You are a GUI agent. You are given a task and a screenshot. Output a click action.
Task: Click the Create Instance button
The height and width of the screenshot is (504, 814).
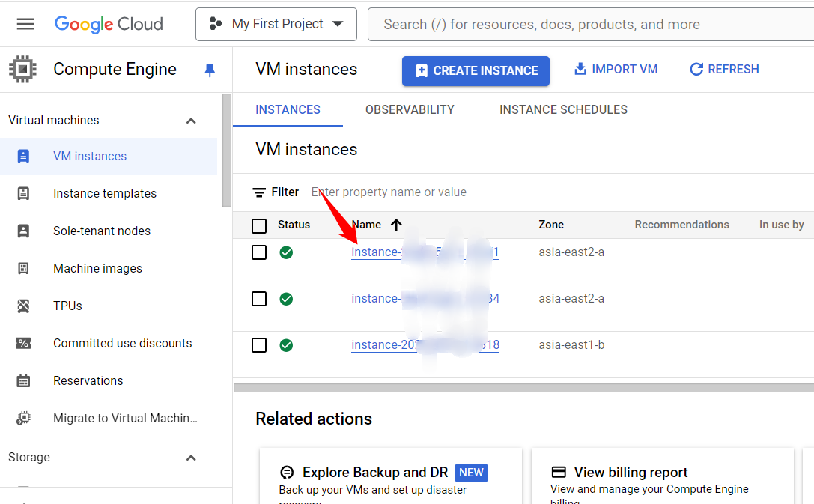click(476, 70)
